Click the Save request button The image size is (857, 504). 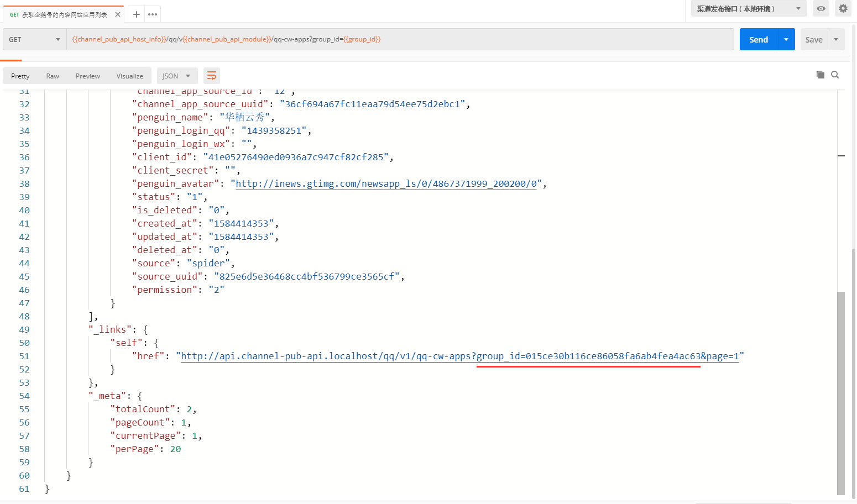pos(814,39)
